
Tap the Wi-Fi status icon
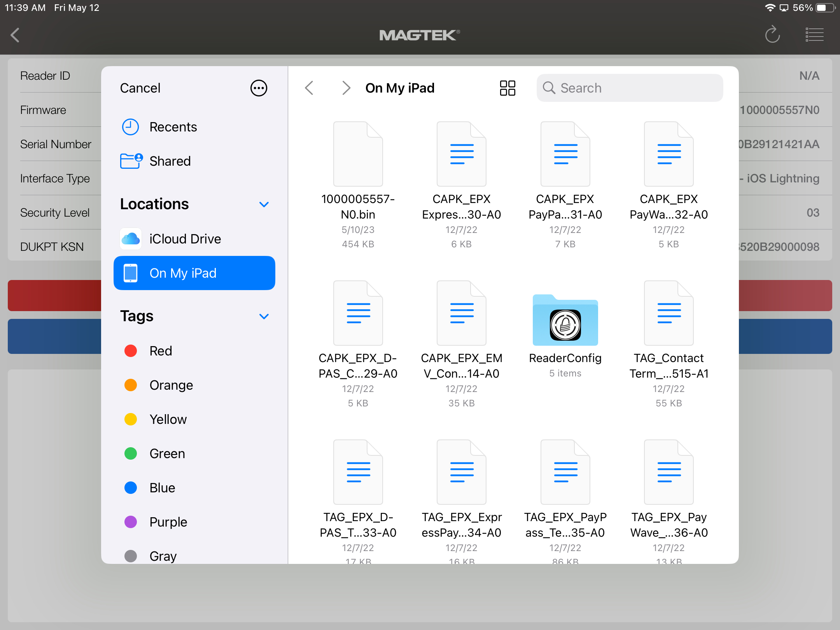(770, 8)
